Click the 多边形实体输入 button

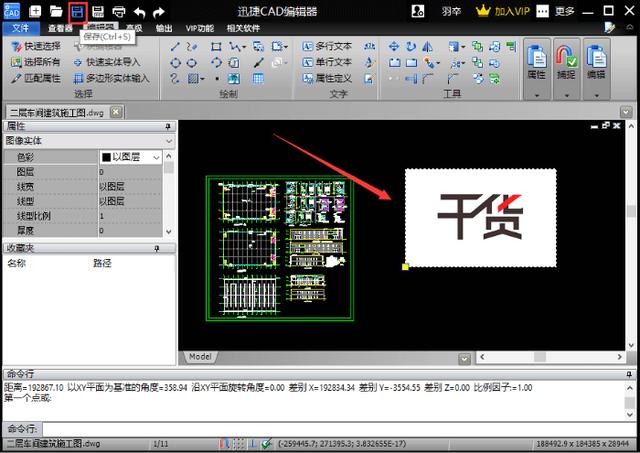click(111, 78)
